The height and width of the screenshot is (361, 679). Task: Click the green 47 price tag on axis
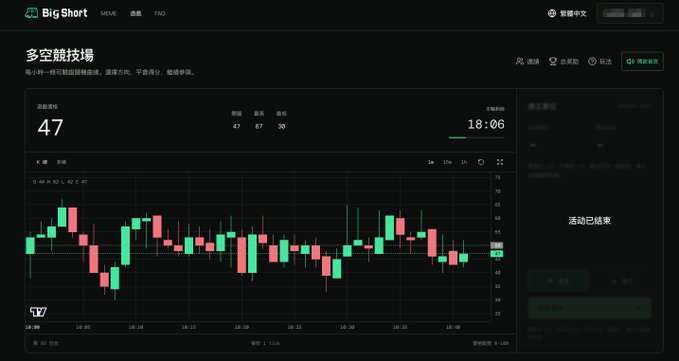tap(497, 254)
